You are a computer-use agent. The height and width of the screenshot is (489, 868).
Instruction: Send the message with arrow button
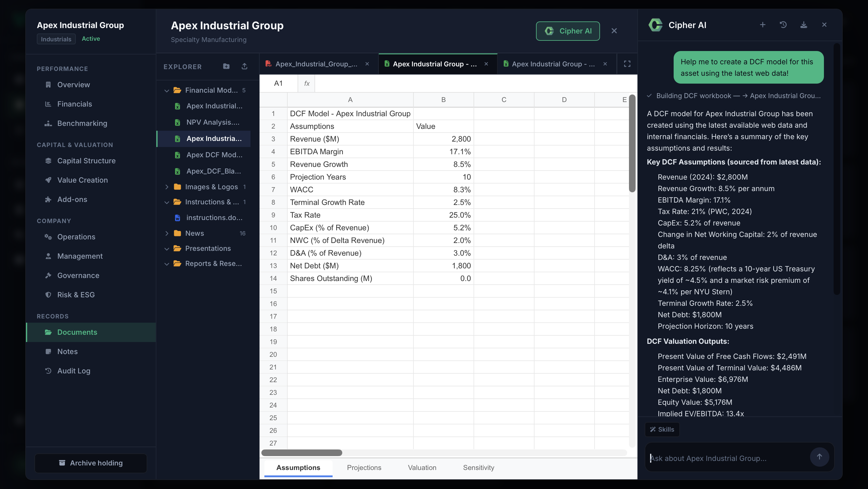(819, 457)
